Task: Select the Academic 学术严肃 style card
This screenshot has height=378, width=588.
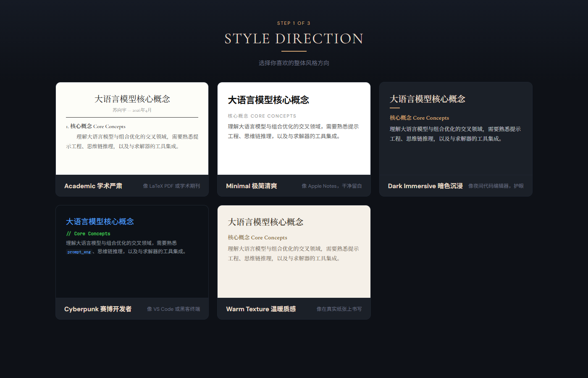Action: [x=132, y=139]
